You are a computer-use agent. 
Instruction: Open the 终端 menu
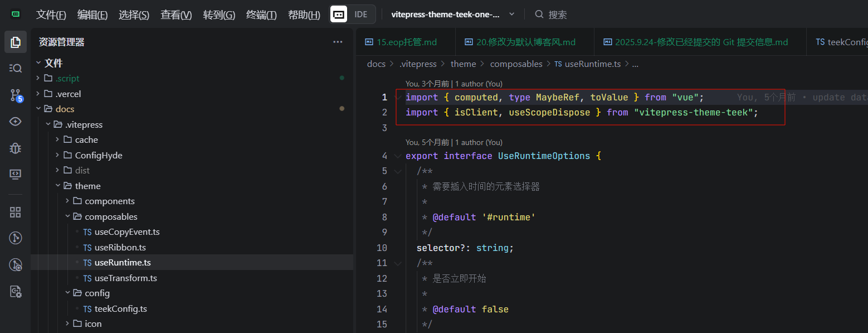261,15
